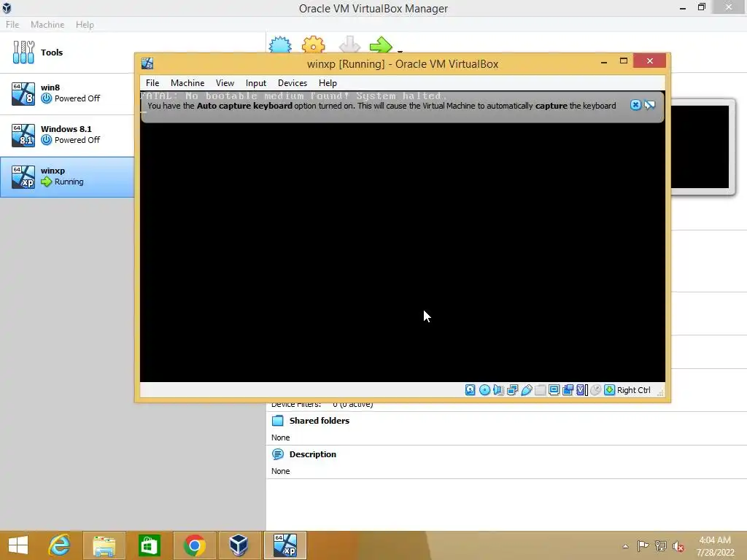Open the Windows Store taskbar icon
Screen dimensions: 747x560
click(x=149, y=545)
